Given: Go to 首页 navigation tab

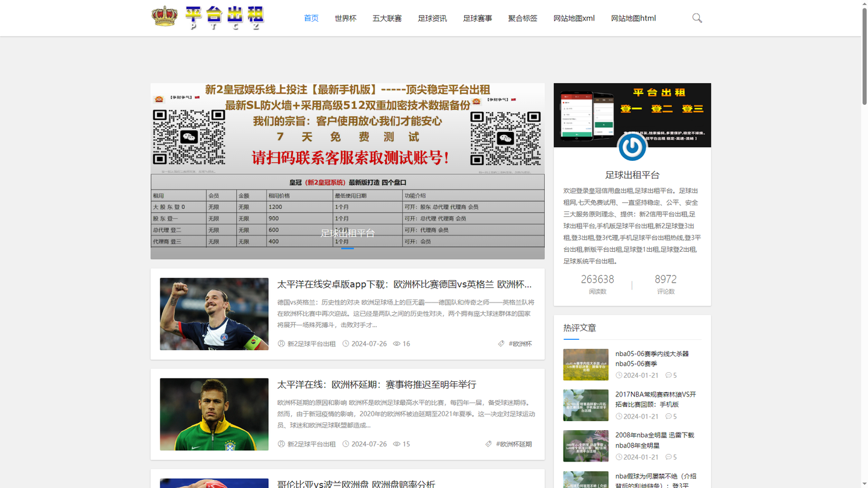Looking at the screenshot, I should tap(311, 18).
